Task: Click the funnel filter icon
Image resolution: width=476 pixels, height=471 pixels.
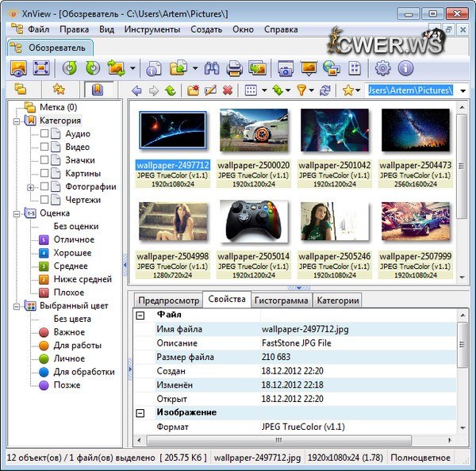Action: (x=302, y=90)
